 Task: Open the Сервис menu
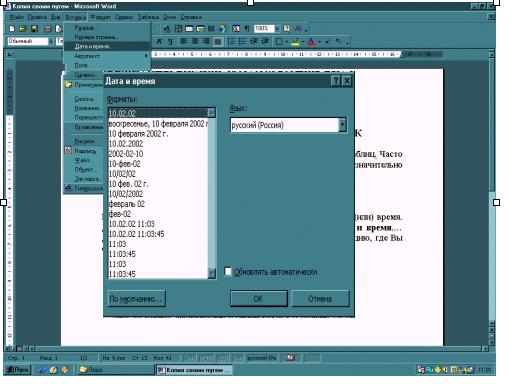pos(124,17)
